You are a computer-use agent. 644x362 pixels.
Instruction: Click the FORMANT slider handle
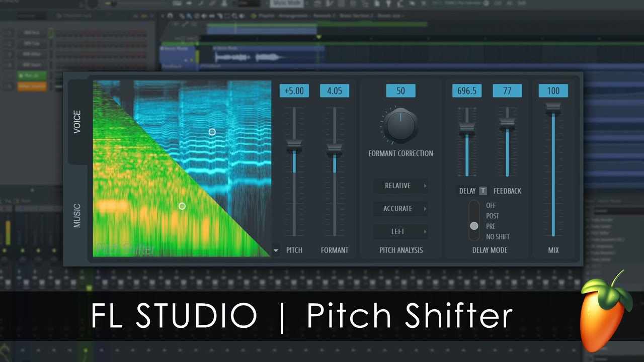coord(335,149)
